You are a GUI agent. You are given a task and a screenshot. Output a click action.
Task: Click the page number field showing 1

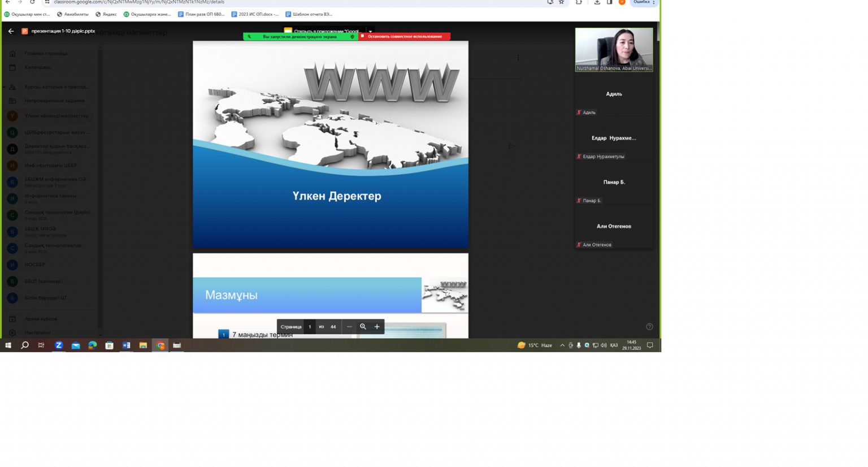pos(310,327)
